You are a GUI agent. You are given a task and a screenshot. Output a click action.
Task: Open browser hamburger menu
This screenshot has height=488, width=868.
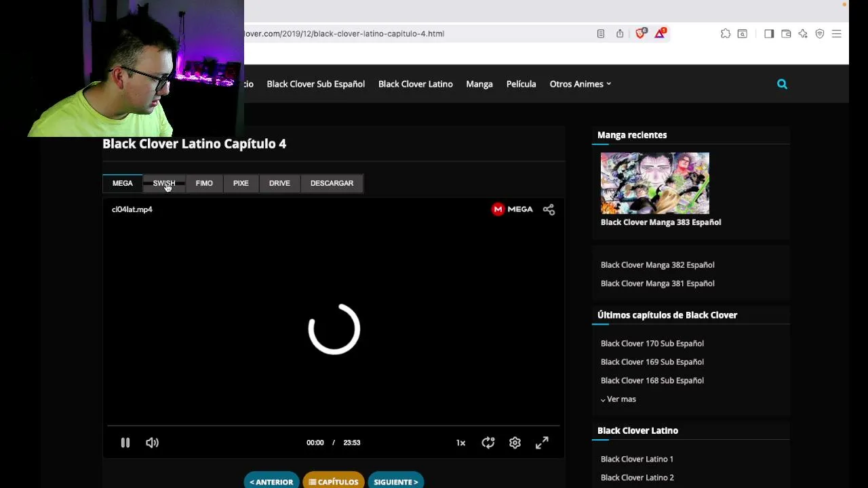[x=837, y=33]
